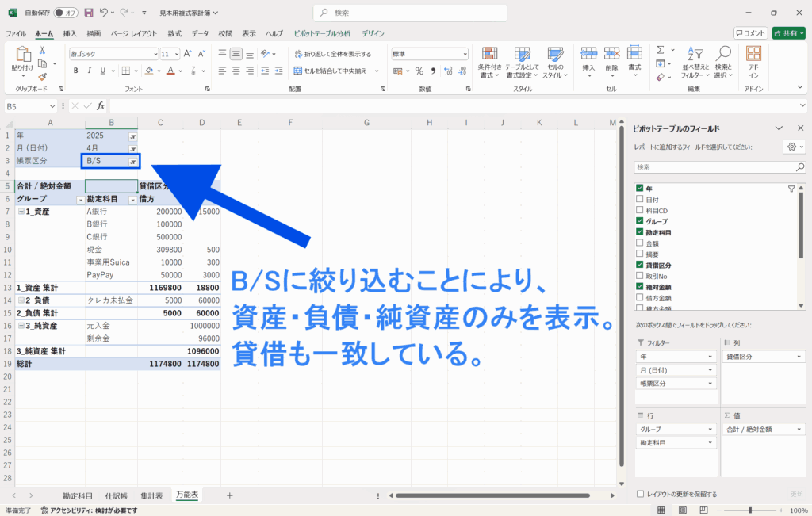Enable レイアウトの更新を保留する checkbox
Image resolution: width=812 pixels, height=516 pixels.
[x=641, y=494]
